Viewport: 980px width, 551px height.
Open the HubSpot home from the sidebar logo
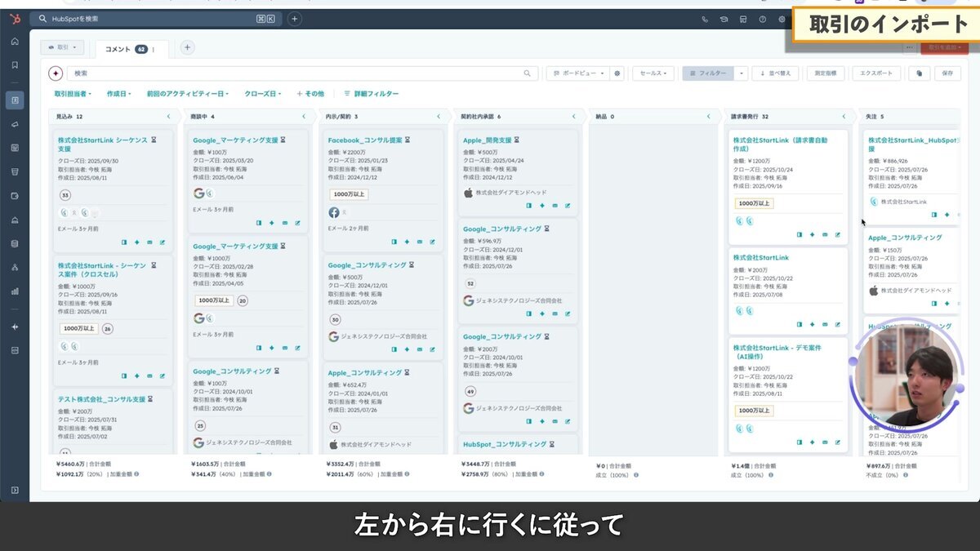click(x=15, y=20)
